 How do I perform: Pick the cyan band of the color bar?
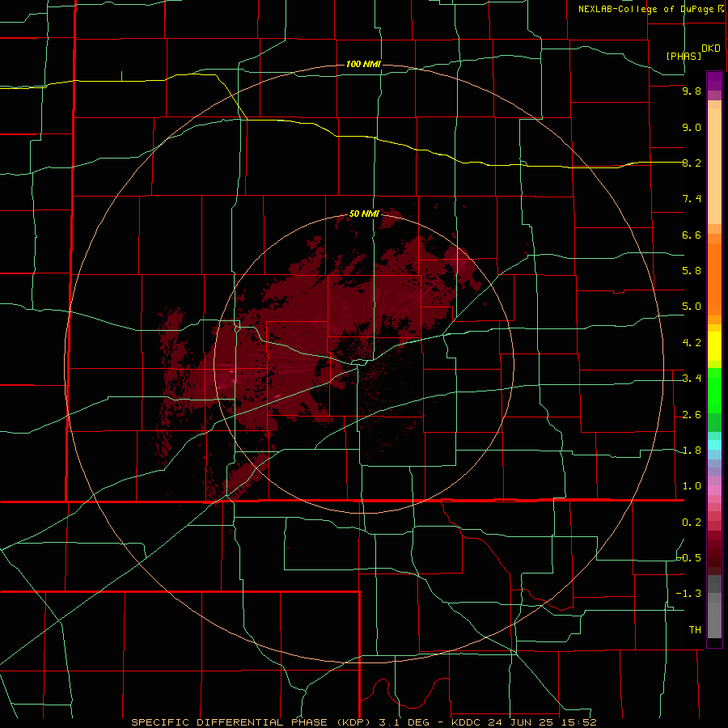click(714, 445)
